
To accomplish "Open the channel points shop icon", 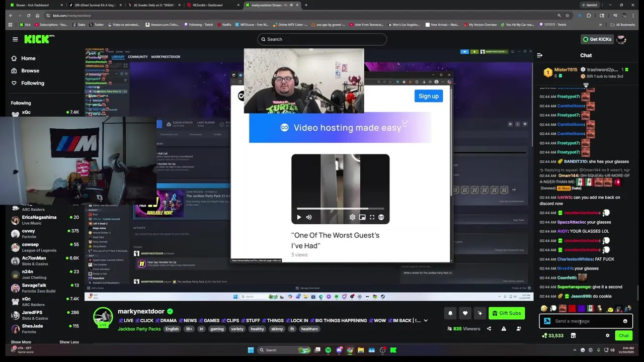I will coord(573,335).
